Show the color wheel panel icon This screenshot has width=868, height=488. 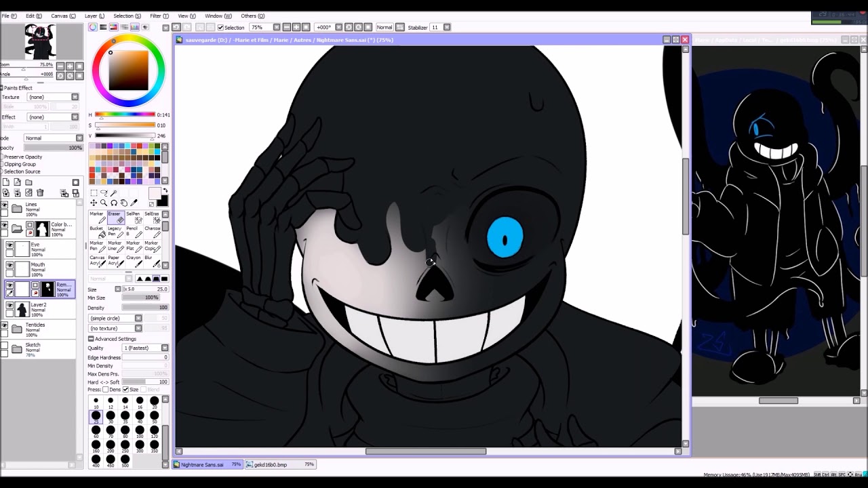pyautogui.click(x=93, y=27)
